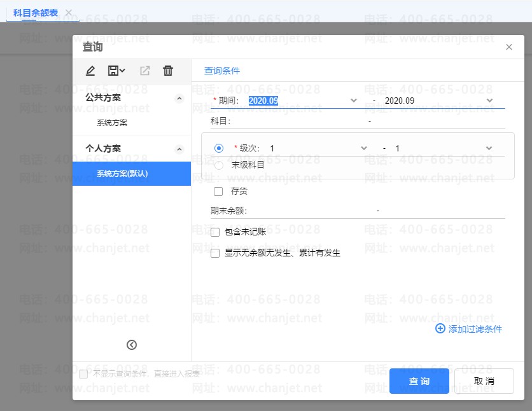The width and height of the screenshot is (532, 411).
Task: Delete scheme with trash icon
Action: [168, 71]
